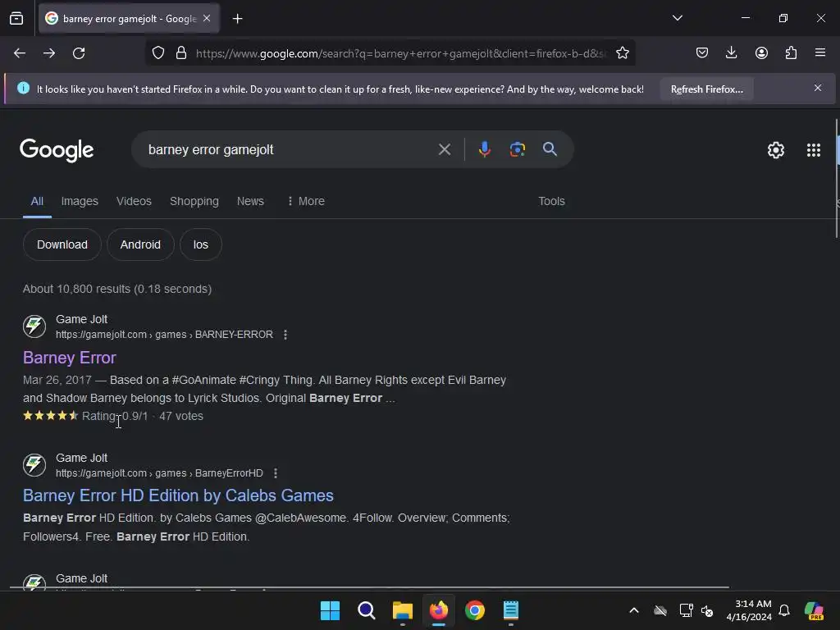Open Windows Start menu
Screen dimensions: 840x630
[330, 610]
